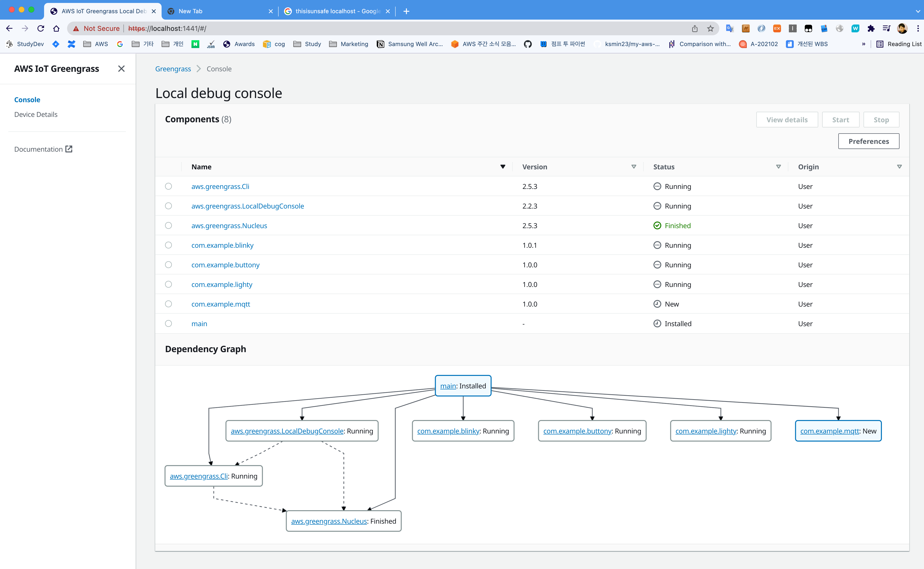Open a new browser tab
This screenshot has width=924, height=569.
click(x=406, y=11)
